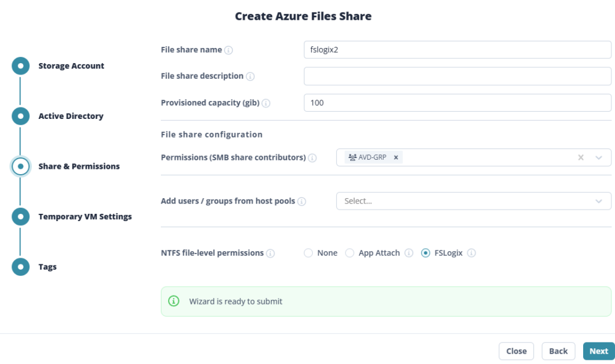The image size is (615, 364).
Task: Click info icon beside File share name
Action: (x=228, y=50)
